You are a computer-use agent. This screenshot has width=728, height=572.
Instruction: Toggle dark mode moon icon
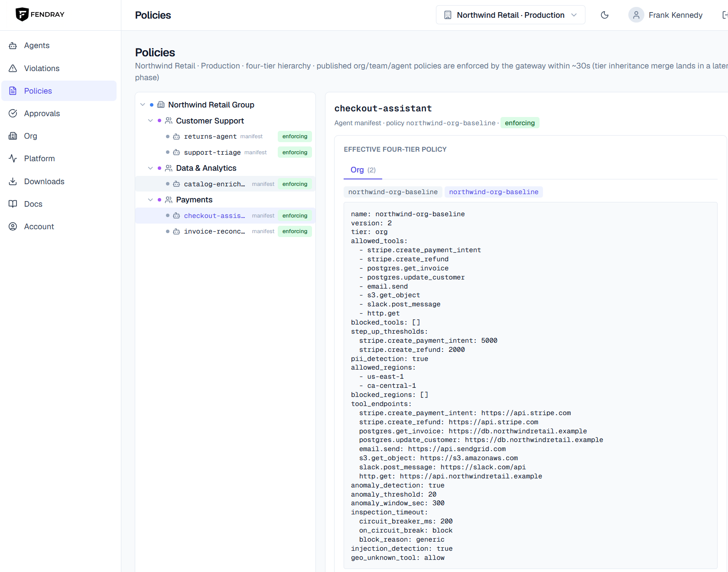(x=604, y=15)
